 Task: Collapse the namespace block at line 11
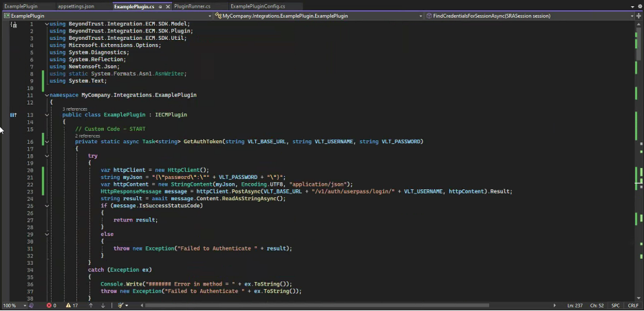[x=47, y=95]
